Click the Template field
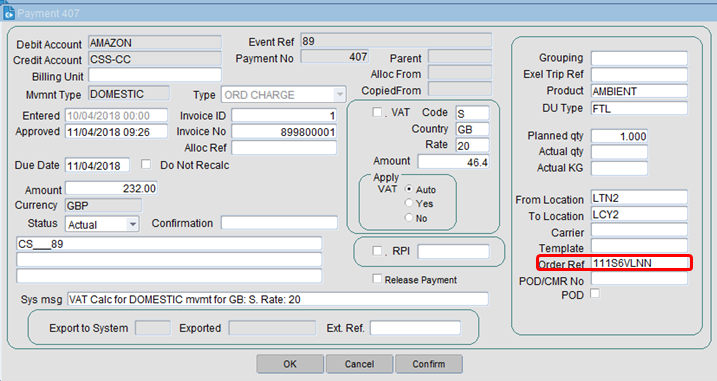The image size is (717, 381). click(x=639, y=246)
